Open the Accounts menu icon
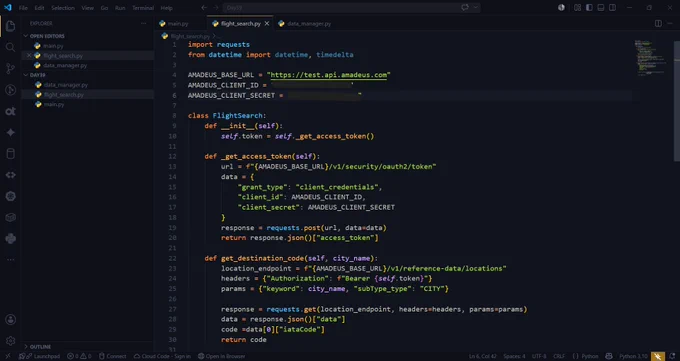Viewport: 680px width, 361px height. point(10,320)
